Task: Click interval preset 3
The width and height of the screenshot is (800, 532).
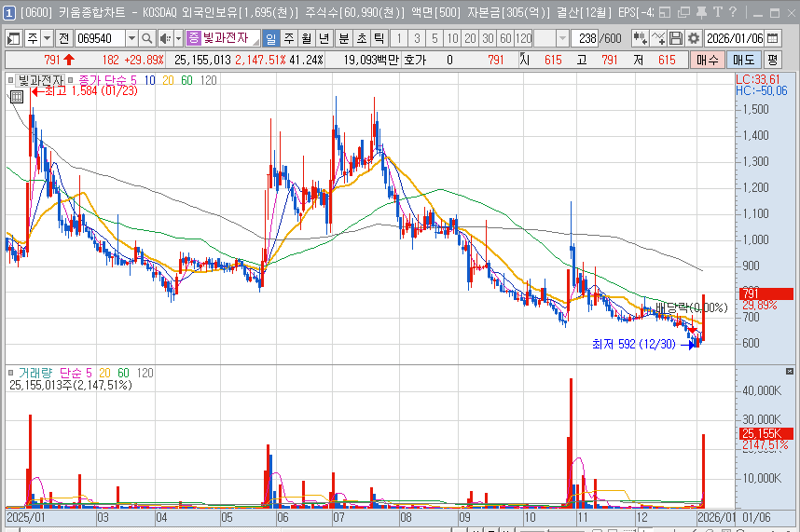Action: click(x=417, y=38)
